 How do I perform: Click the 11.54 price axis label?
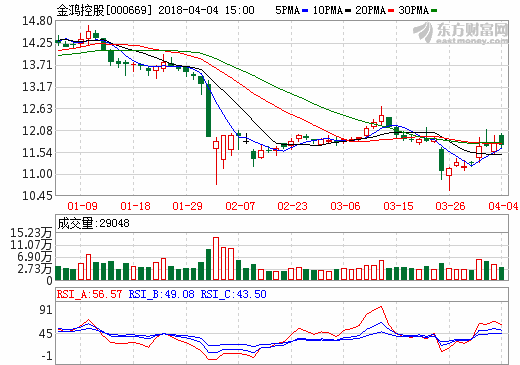tap(37, 153)
